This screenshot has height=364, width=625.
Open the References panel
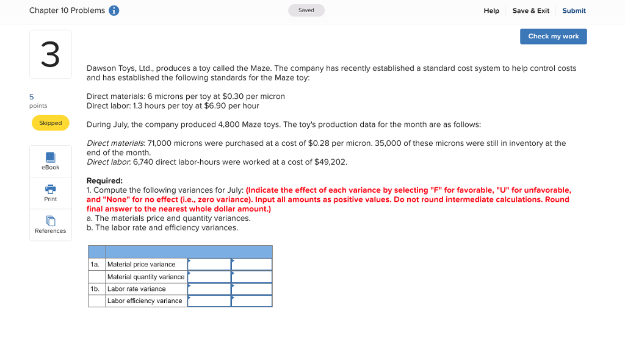pyautogui.click(x=50, y=224)
